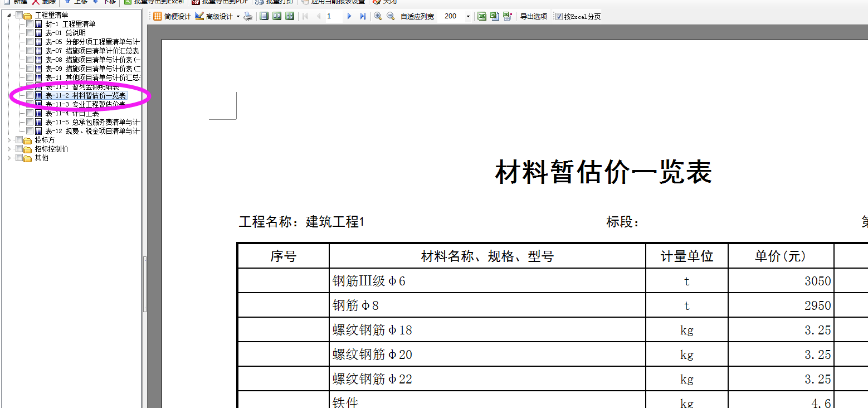Check the 招标控制价 folder checkbox
The height and width of the screenshot is (408, 868).
(x=19, y=149)
